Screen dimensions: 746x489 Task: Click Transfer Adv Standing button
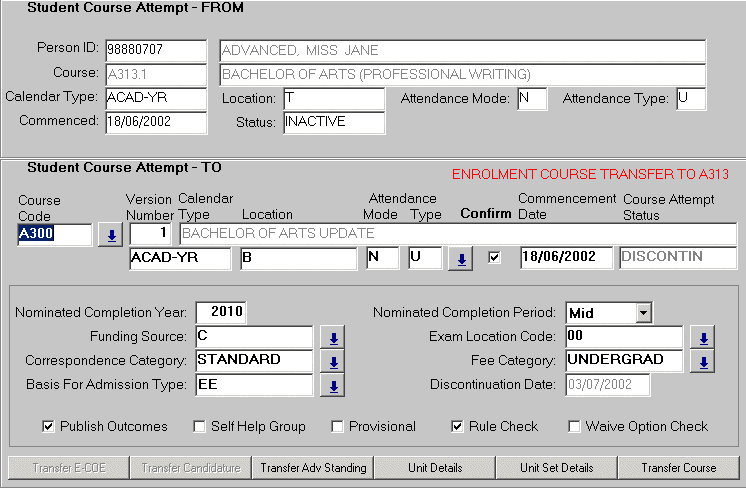pos(313,468)
